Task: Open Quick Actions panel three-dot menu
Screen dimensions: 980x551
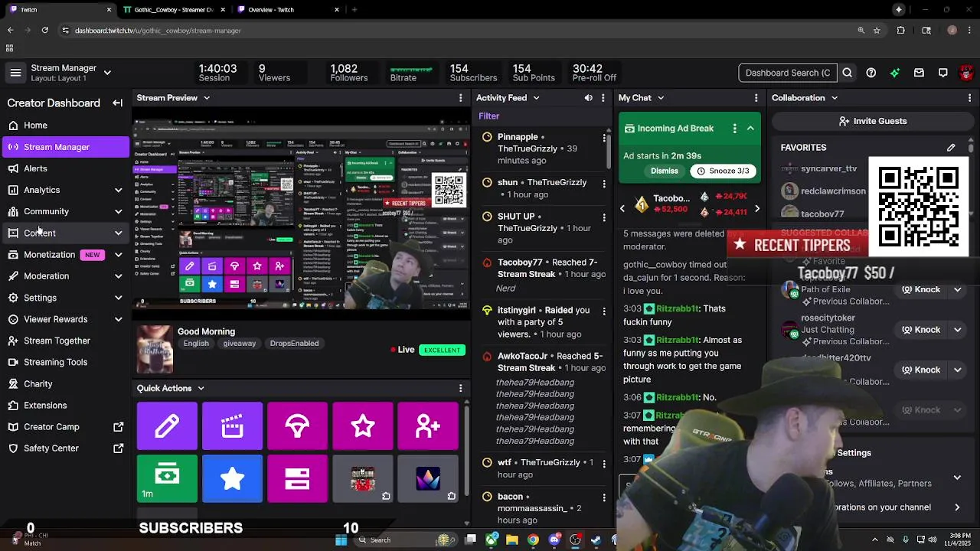Action: [x=460, y=389]
